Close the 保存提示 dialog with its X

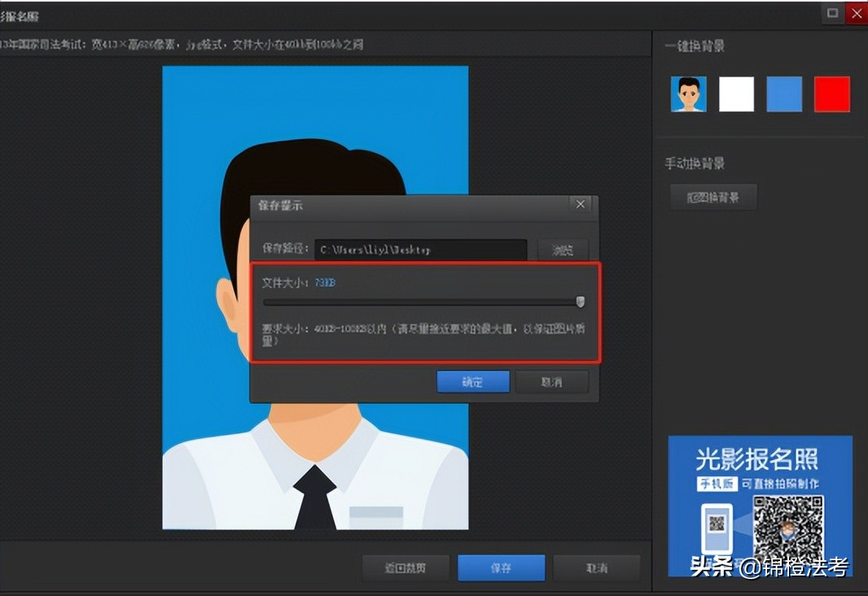coord(580,204)
